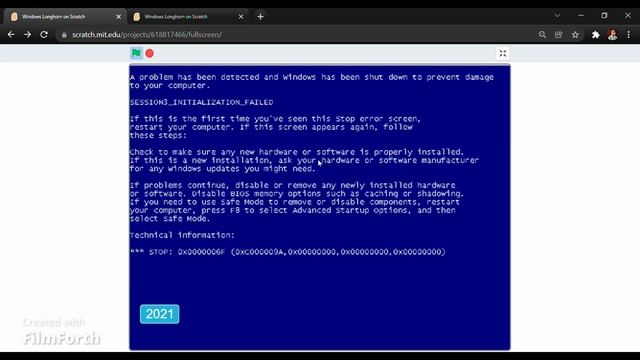Click 'A problem has been detected' line
Screen dimensions: 640x360
click(312, 77)
